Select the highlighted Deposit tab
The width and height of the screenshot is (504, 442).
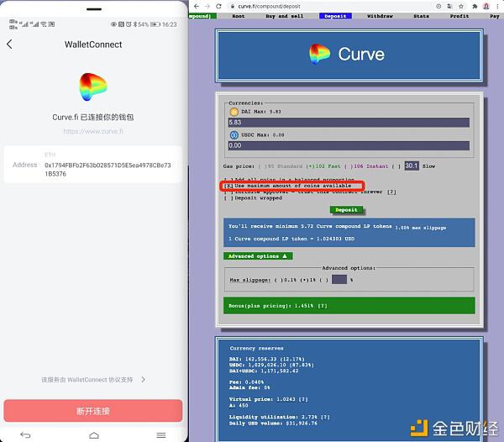335,16
